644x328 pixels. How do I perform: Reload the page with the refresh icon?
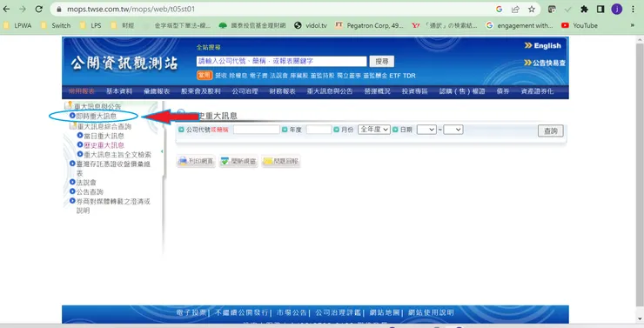[38, 9]
